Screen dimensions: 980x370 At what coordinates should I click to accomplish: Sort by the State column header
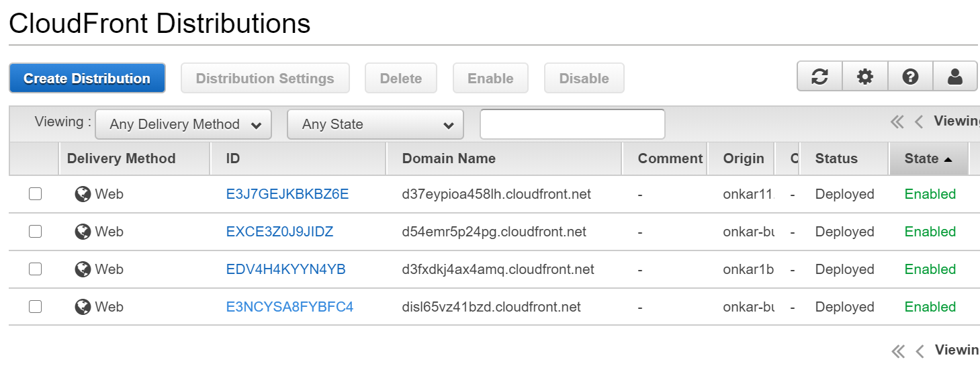click(x=928, y=158)
